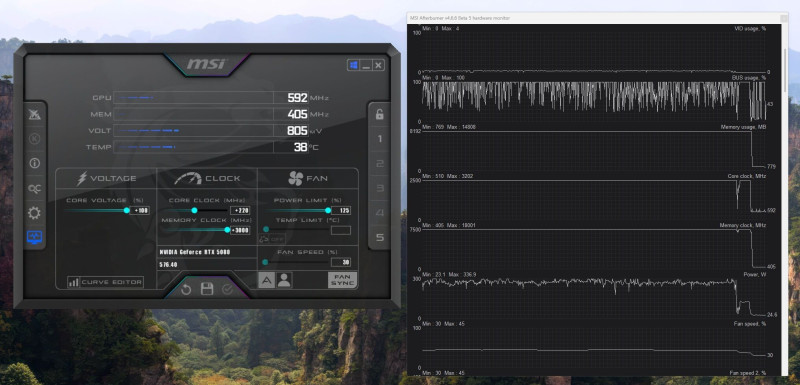Open the Curve Editor
Screen dimensions: 800x385
click(106, 282)
